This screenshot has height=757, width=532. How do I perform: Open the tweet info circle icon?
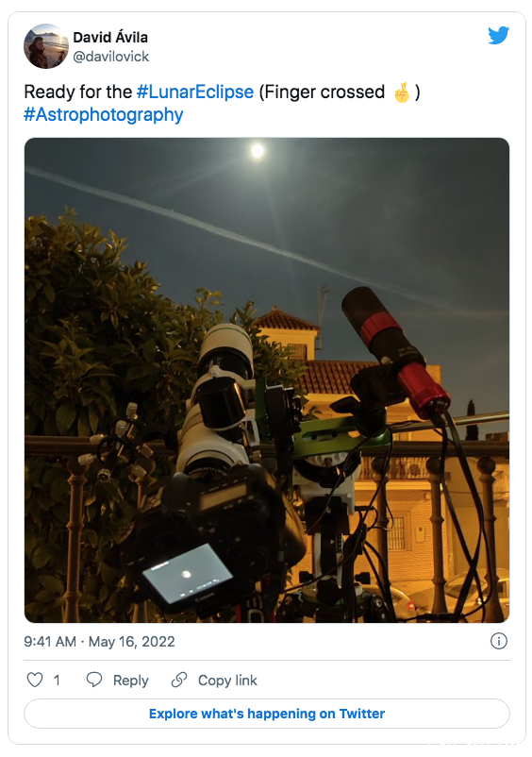coord(499,641)
